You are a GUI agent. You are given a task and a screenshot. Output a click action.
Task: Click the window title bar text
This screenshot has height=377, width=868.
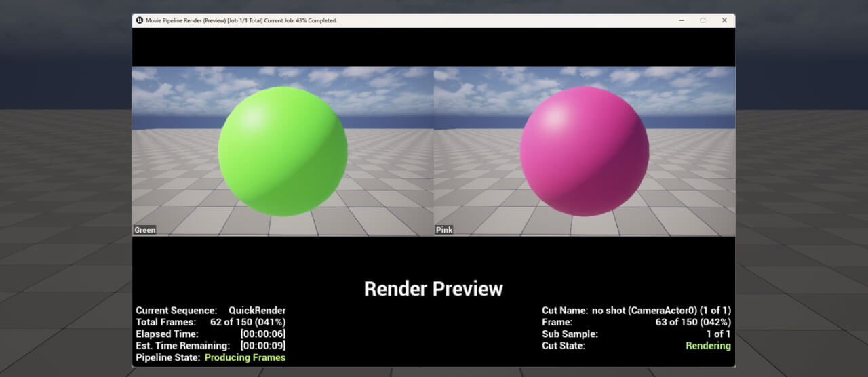point(241,20)
